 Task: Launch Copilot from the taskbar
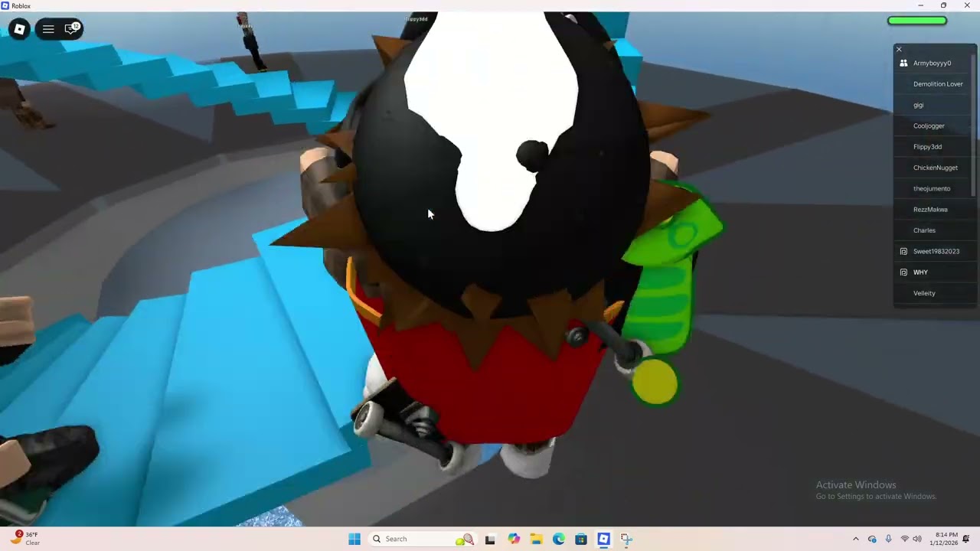coord(514,539)
